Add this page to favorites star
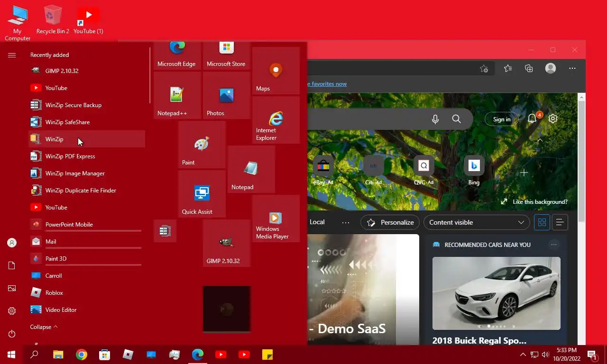This screenshot has width=607, height=364. (x=484, y=69)
